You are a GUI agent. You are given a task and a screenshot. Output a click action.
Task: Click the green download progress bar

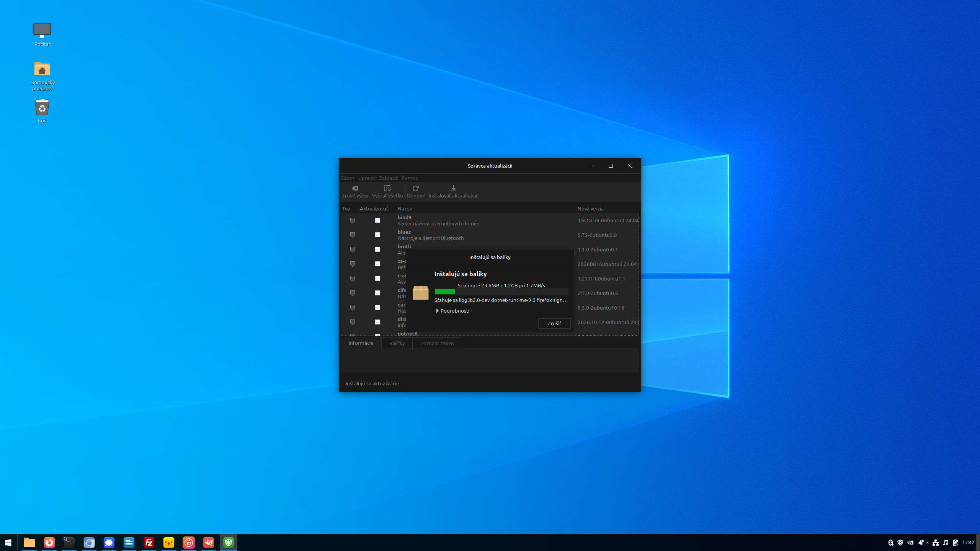click(x=501, y=292)
